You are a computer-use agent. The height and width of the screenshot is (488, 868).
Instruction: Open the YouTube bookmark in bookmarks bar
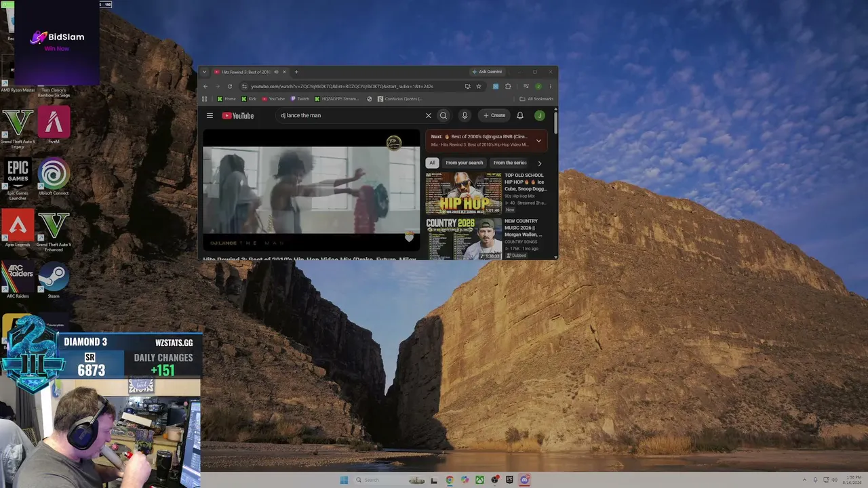[x=273, y=99]
